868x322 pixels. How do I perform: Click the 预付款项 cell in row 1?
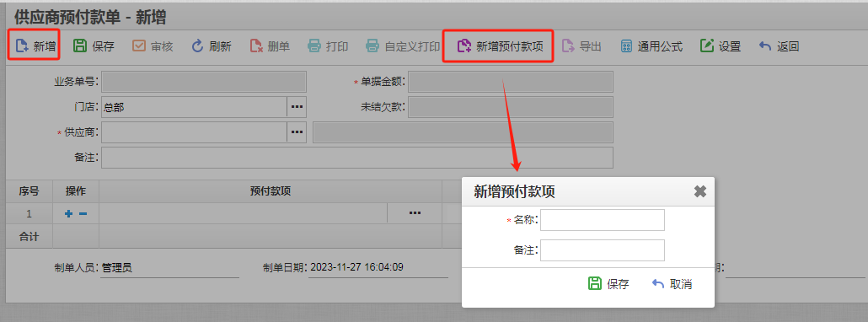(243, 213)
